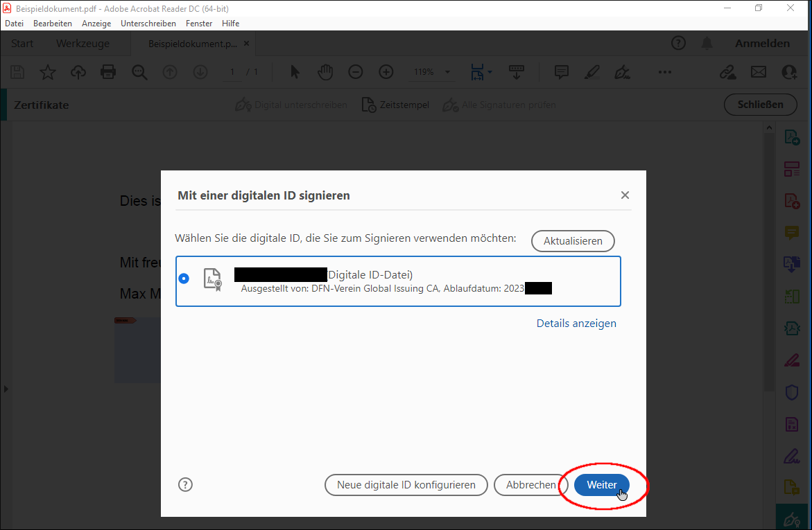Close the Zertifikate bar with Schließen

[x=760, y=105]
